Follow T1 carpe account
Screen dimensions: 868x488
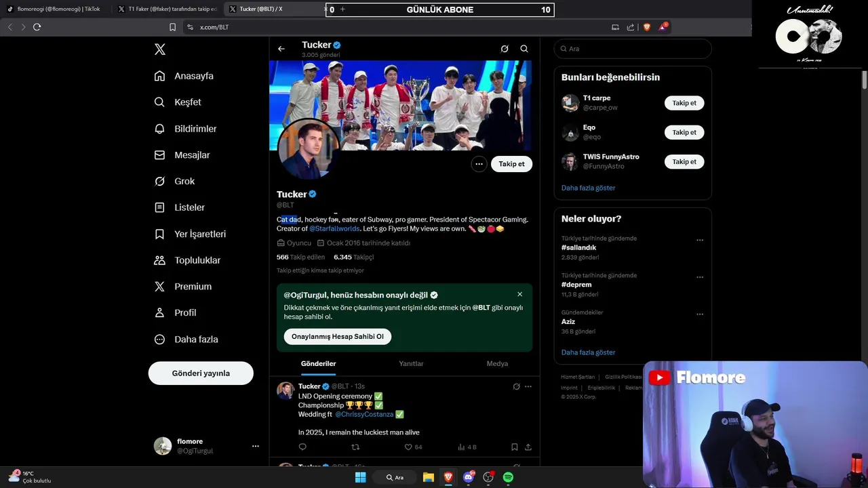pos(684,104)
